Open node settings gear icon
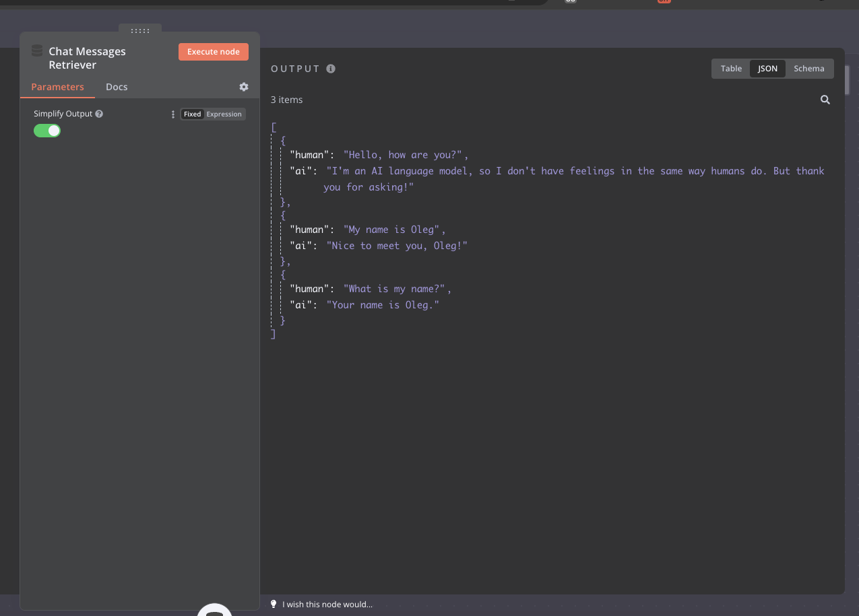Viewport: 859px width, 616px height. [244, 87]
